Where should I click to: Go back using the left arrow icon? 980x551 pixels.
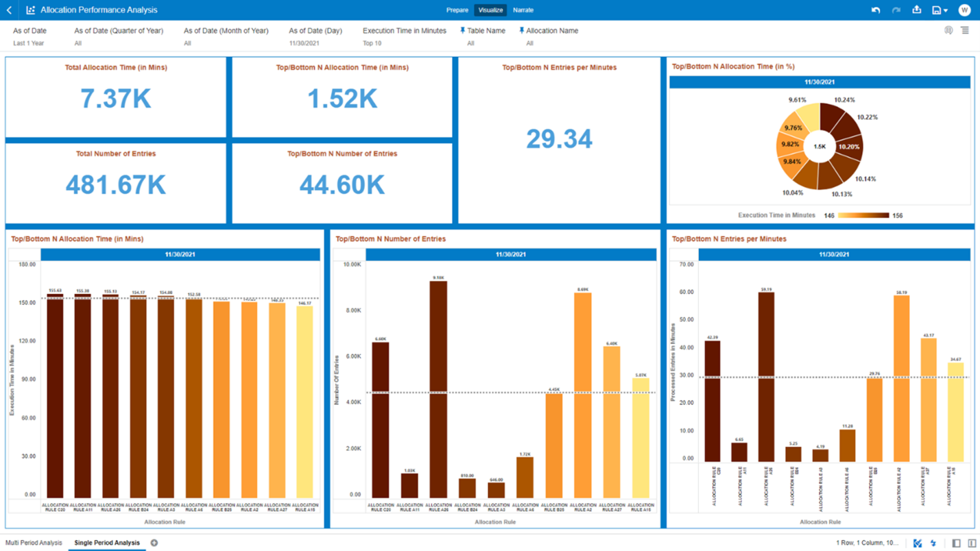[9, 10]
